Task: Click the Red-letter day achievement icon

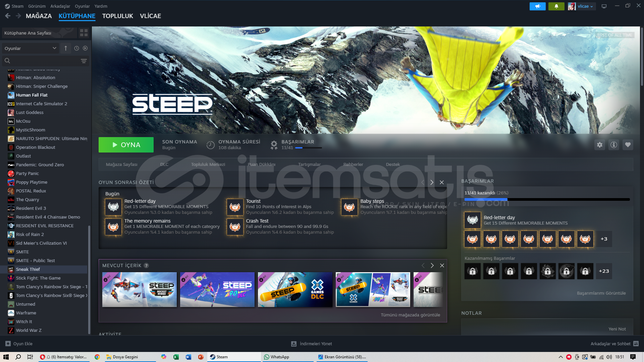Action: (x=113, y=207)
